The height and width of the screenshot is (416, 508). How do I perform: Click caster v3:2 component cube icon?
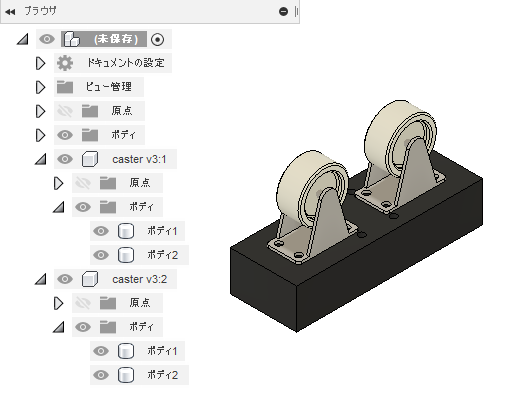[x=90, y=279]
